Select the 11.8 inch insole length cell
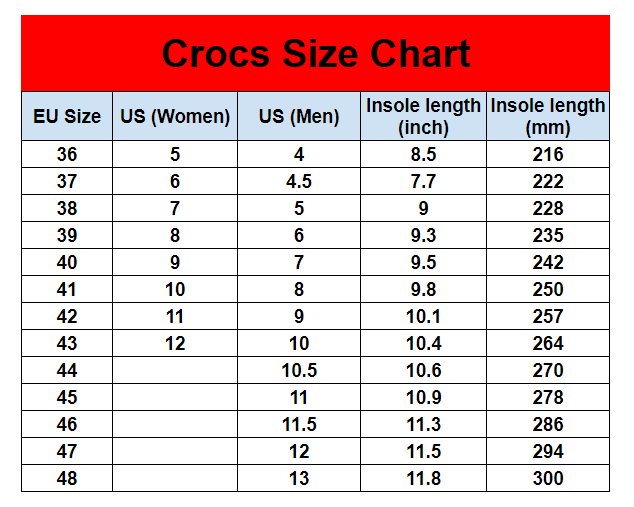The width and height of the screenshot is (634, 507). (423, 478)
